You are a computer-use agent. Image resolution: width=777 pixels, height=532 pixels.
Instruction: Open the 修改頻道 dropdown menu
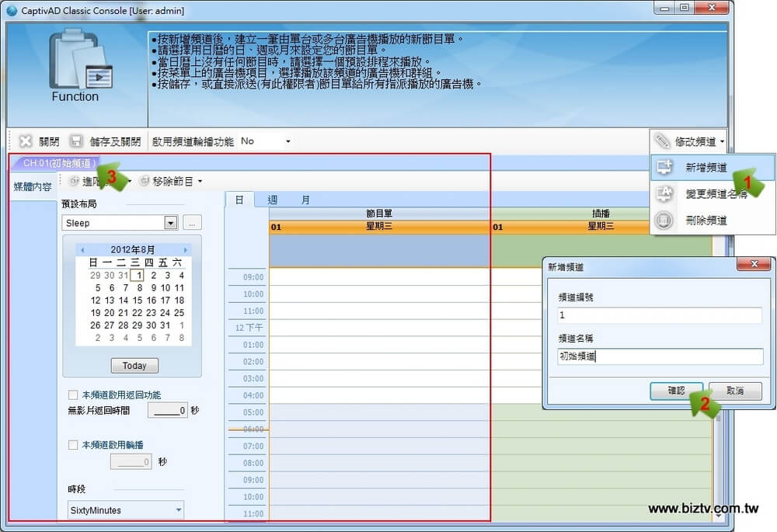tap(690, 141)
